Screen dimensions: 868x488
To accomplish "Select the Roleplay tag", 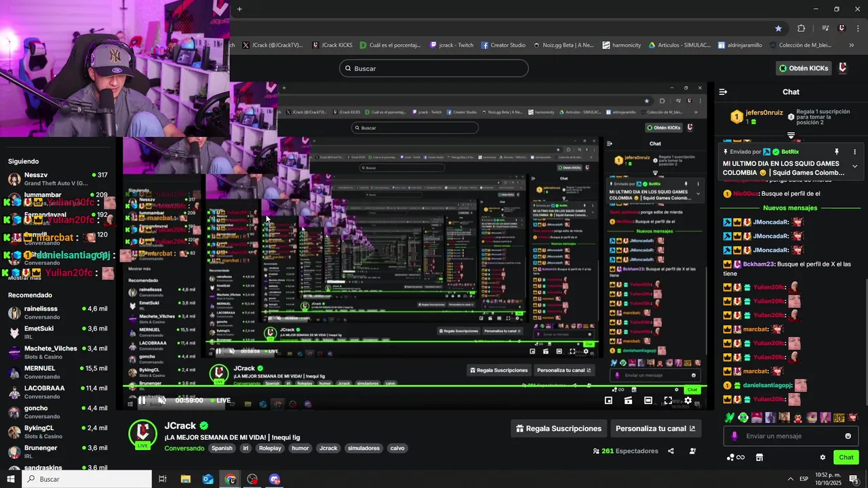I will pos(270,448).
